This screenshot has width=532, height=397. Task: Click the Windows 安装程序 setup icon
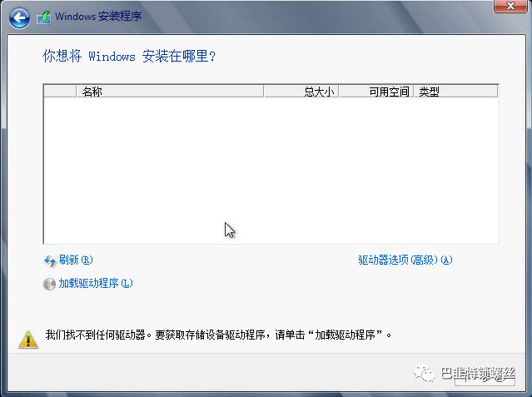click(44, 17)
